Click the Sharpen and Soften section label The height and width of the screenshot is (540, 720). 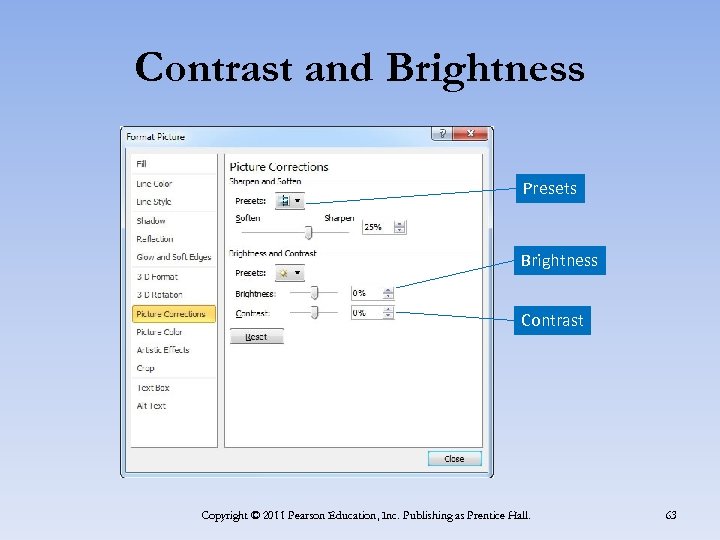point(265,181)
